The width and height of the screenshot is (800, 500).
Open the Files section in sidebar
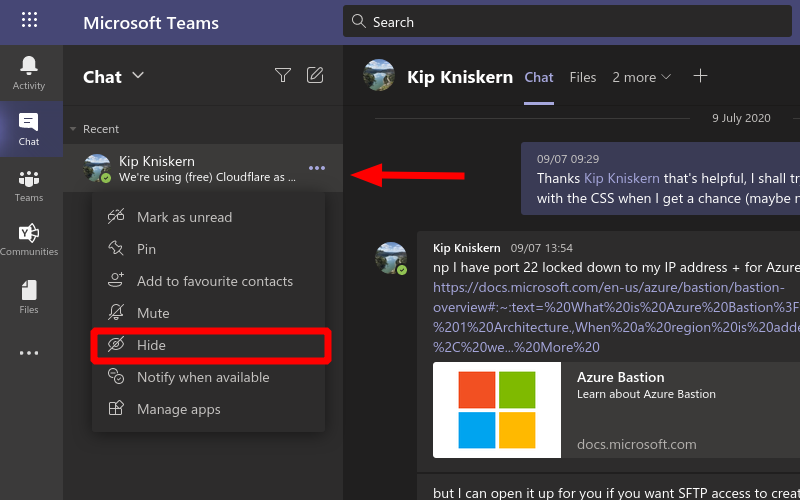click(29, 297)
